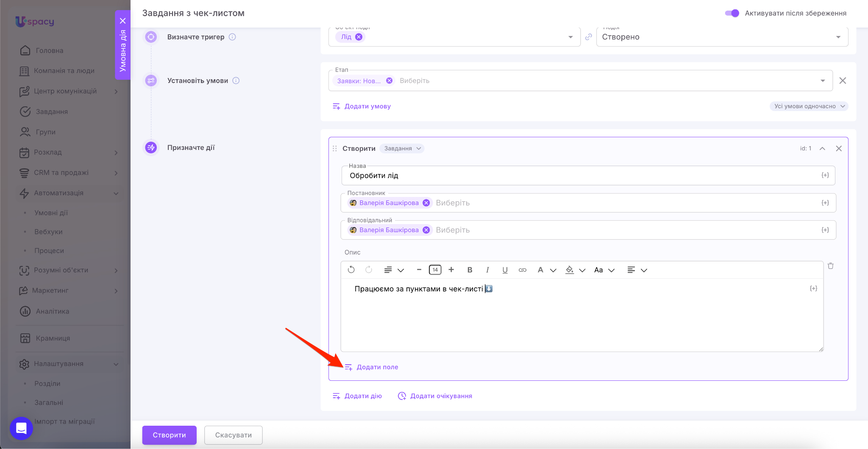The width and height of the screenshot is (868, 449).
Task: Open 'CRM та продажі' menu item
Action: (61, 172)
